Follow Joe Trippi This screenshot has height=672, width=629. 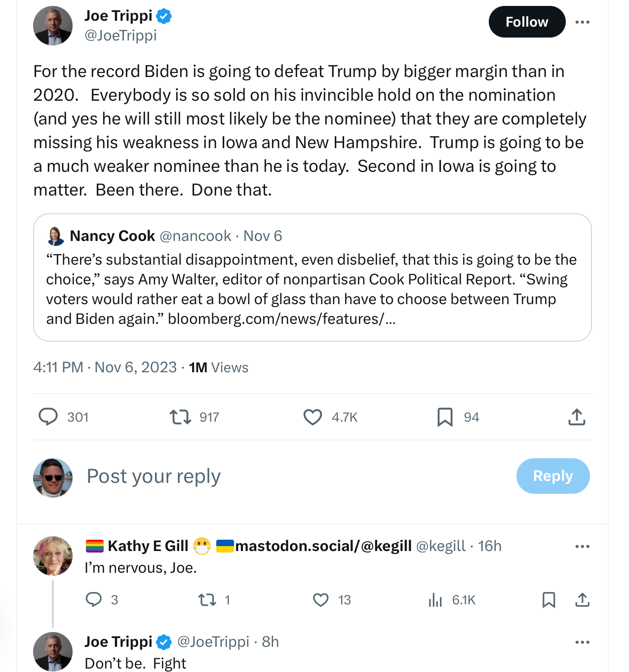(x=527, y=22)
